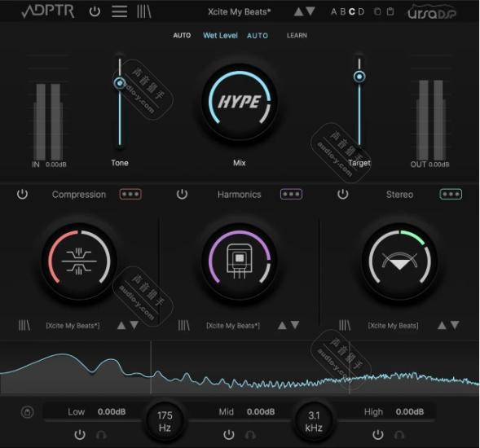
Task: Click the Harmonics tube knob
Action: pyautogui.click(x=239, y=261)
